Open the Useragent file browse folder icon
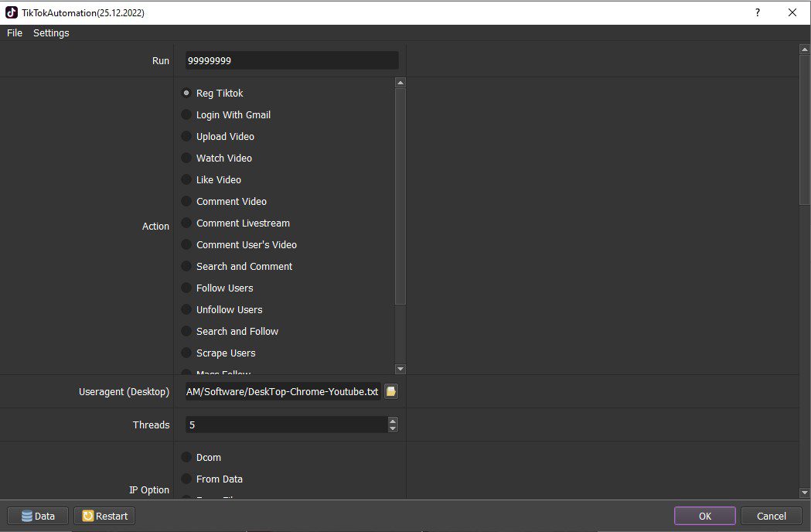 coord(391,392)
